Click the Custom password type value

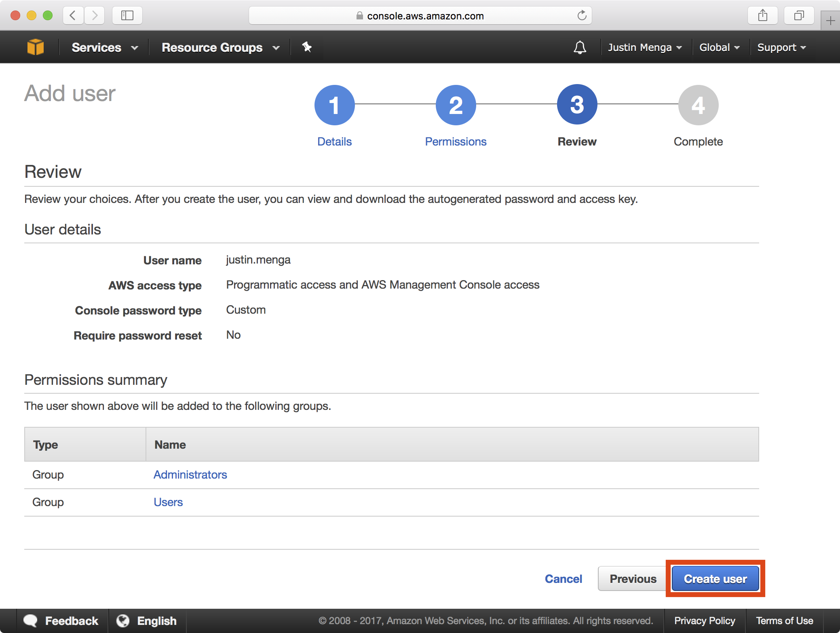[246, 310]
